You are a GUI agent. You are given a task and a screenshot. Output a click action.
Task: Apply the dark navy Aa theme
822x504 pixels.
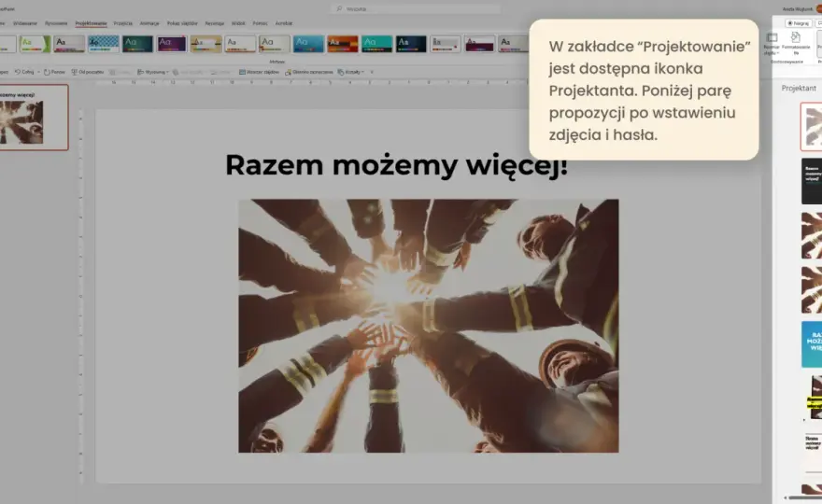[x=411, y=44]
